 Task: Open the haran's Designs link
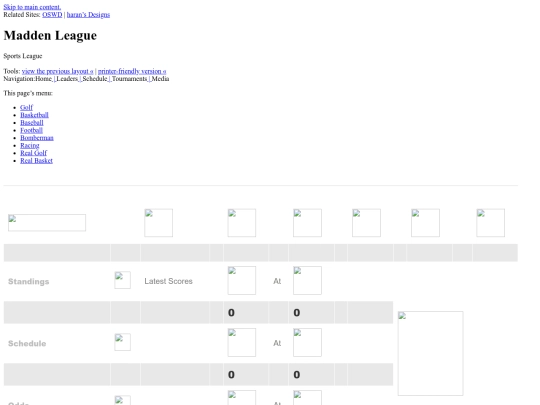click(88, 14)
